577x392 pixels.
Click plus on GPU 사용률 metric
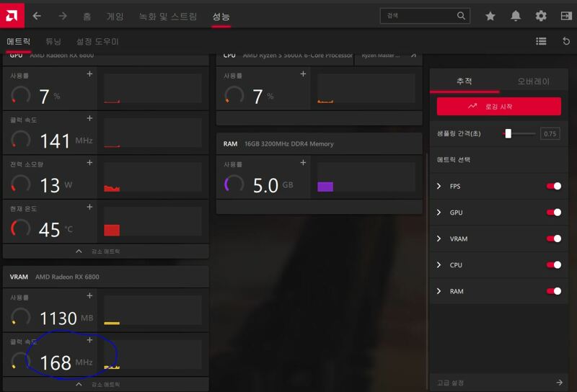[89, 74]
